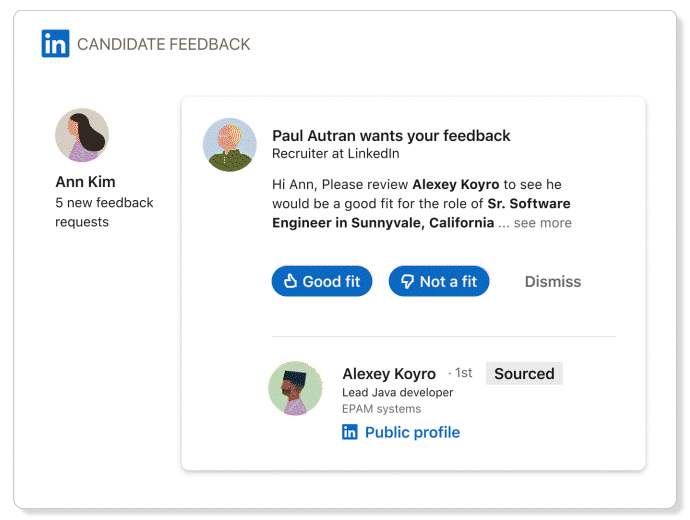Select the Alexey Koyro candidate name heading
This screenshot has width=690, height=520.
[x=389, y=374]
